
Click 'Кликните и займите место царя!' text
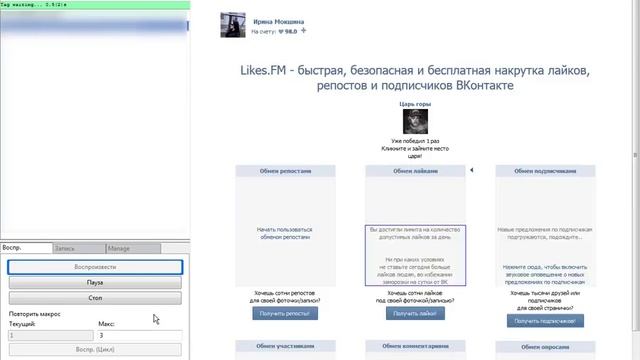[415, 152]
